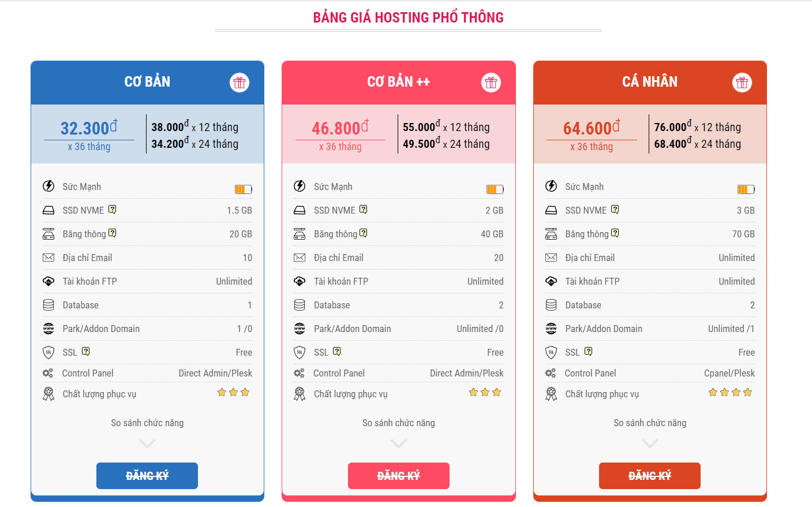The width and height of the screenshot is (812, 507).
Task: Click the www globe icon for Park/Addon Domain in CƠ BẢN ++
Action: [300, 328]
